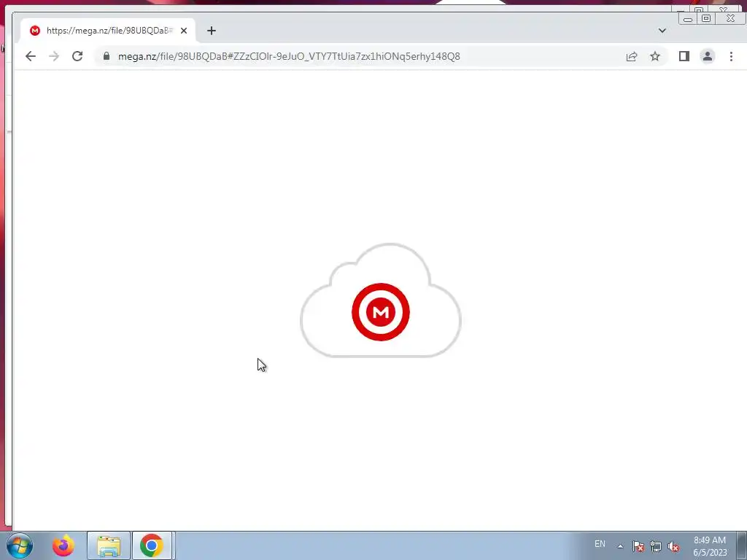Open Action Center flag icon
Screen dimensions: 747x560
(x=638, y=547)
